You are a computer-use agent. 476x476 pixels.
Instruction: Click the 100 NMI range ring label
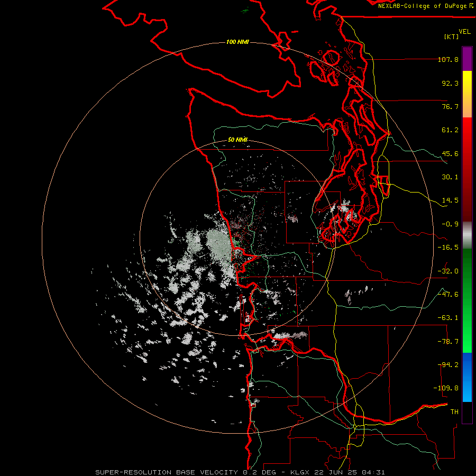point(237,42)
